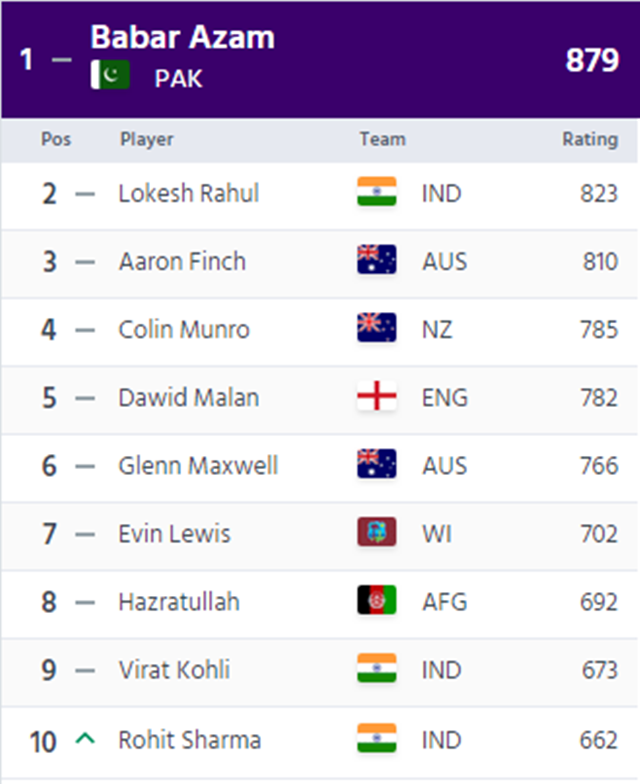640x784 pixels.
Task: Click West Indies flag in Evin Lewis row
Action: pyautogui.click(x=377, y=532)
